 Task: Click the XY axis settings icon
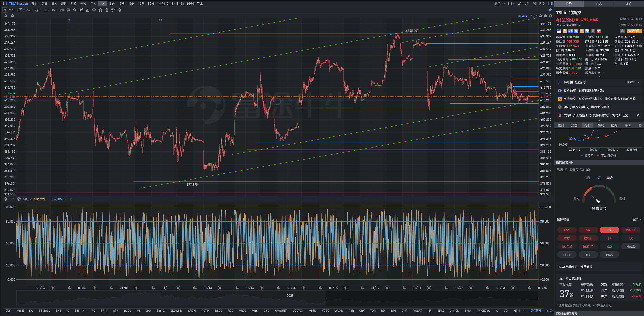[x=535, y=16]
